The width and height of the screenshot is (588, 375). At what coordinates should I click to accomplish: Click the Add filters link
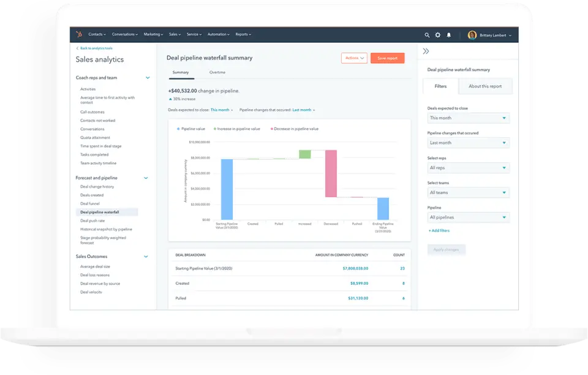point(439,230)
